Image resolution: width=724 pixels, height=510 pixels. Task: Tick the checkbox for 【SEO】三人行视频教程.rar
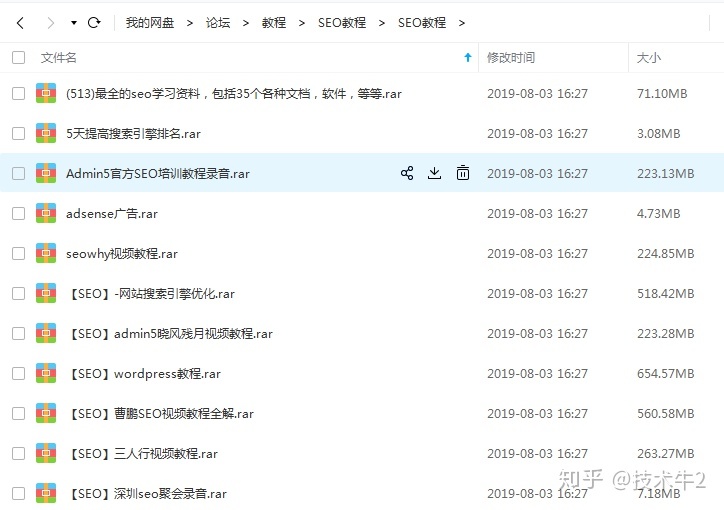tap(18, 453)
